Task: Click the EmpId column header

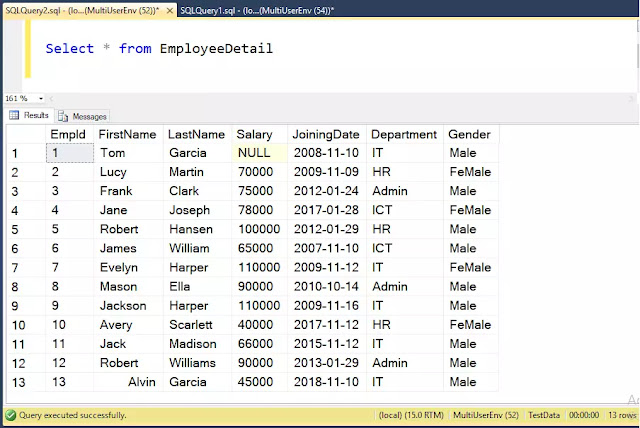Action: click(x=70, y=134)
